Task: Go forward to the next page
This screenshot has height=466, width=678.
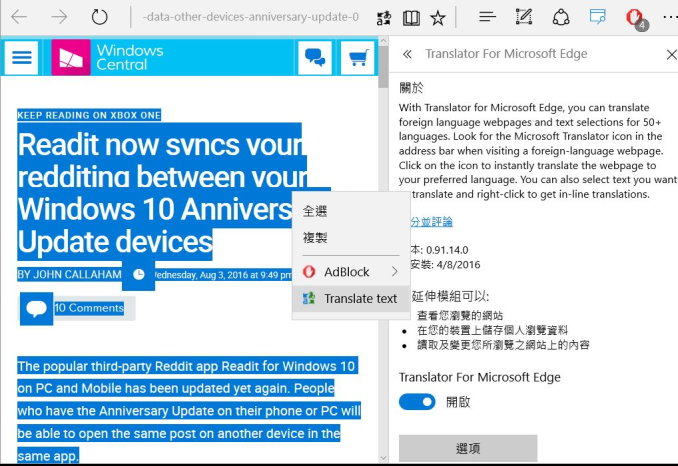Action: coord(59,17)
